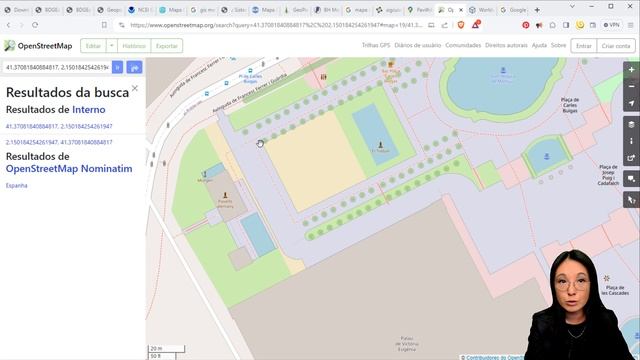The height and width of the screenshot is (360, 640).
Task: Open Direitos autorais page
Action: tap(506, 45)
